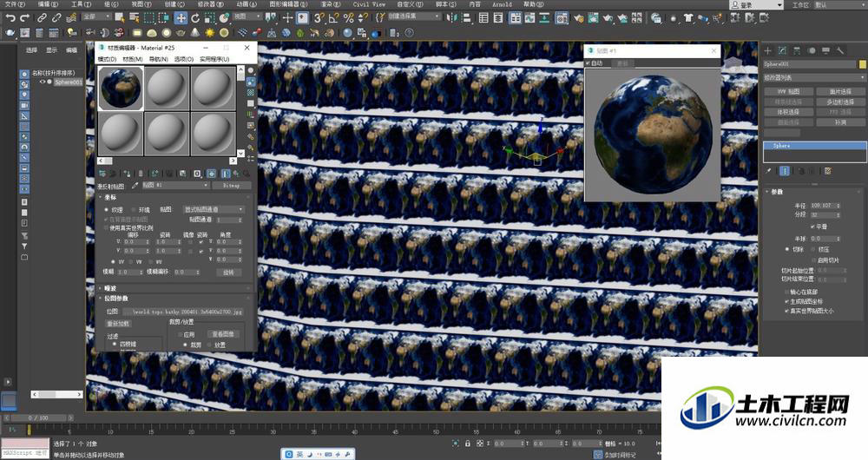Click Show Shaded Material in Viewport icon
Screen dimensions: 868x460
[211, 174]
